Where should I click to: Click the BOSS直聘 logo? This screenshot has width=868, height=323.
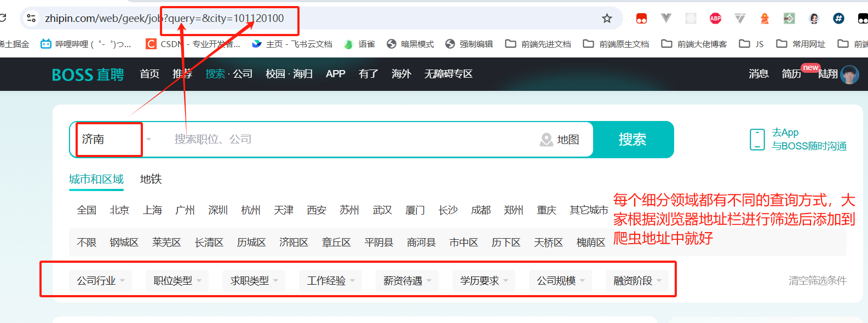coord(88,74)
